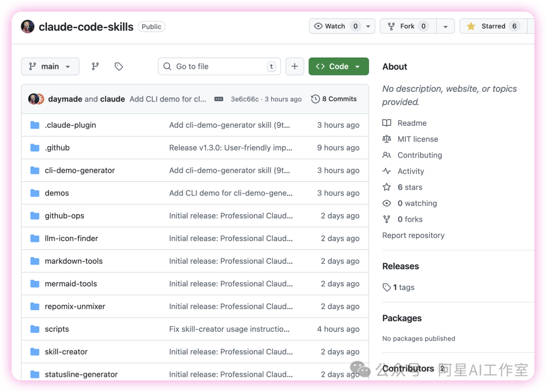Click the star icon beside 6 stars
Image resolution: width=546 pixels, height=392 pixels.
(387, 187)
